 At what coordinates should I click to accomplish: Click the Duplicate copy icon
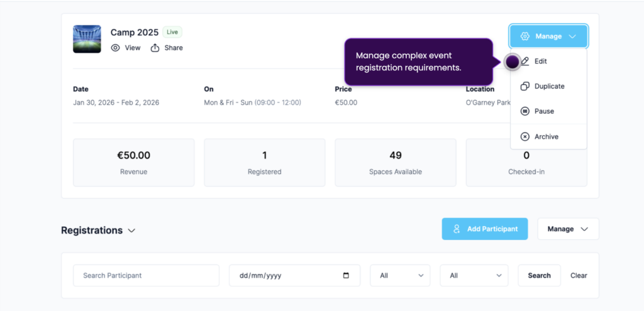point(525,86)
